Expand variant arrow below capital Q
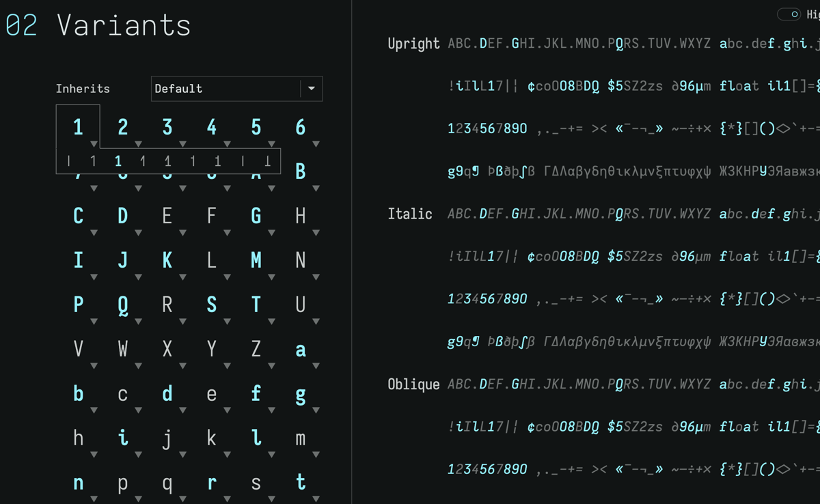This screenshot has width=820, height=504. point(138,322)
